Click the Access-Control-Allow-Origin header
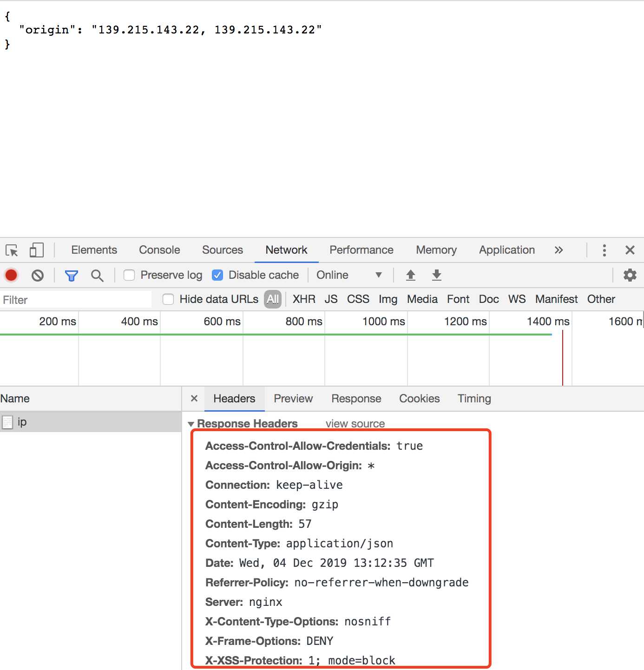The height and width of the screenshot is (670, 644). 290,466
